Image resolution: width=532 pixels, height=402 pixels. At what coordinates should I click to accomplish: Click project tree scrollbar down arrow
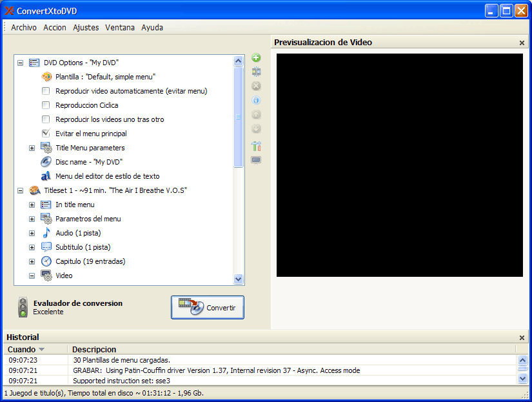(x=238, y=279)
